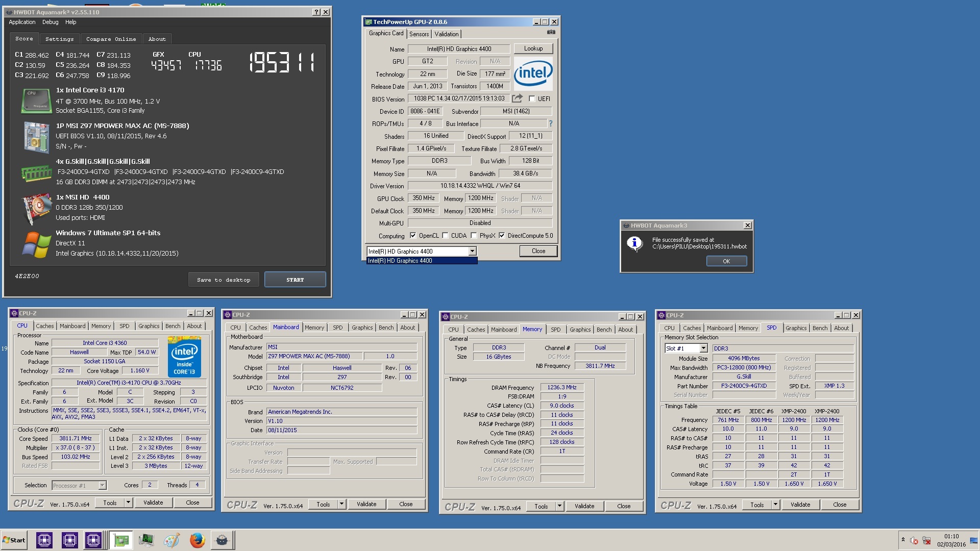Open the Help menu in Aquamark
Viewport: 980px width, 551px height.
point(71,22)
